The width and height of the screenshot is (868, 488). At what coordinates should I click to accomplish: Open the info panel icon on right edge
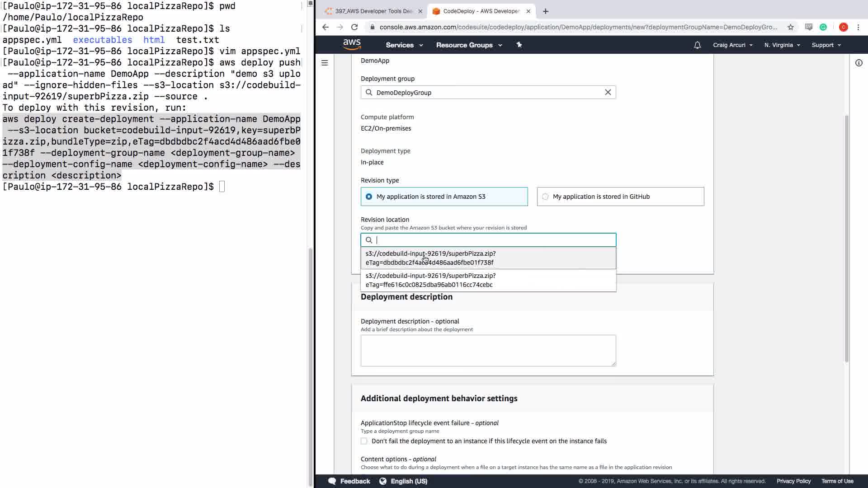[x=859, y=63]
